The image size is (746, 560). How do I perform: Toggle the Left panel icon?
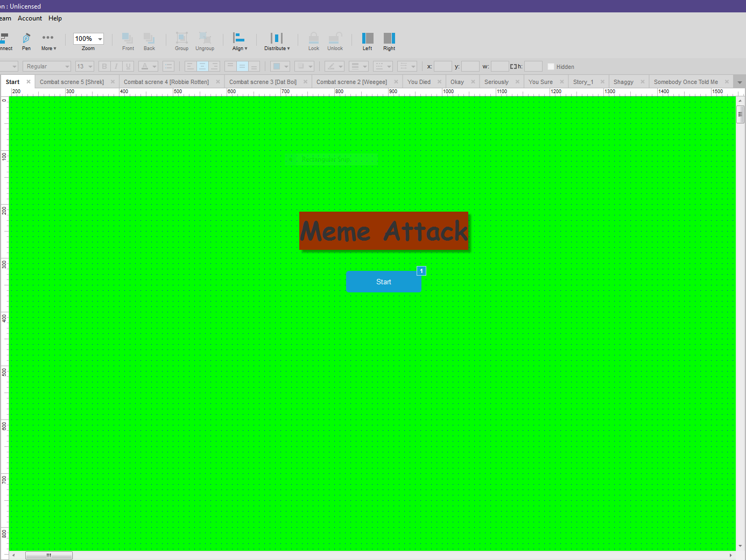coord(367,41)
